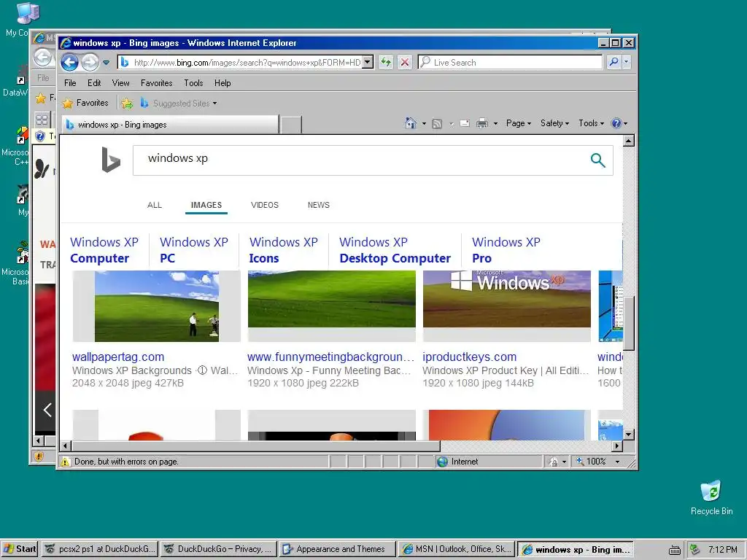Screen dimensions: 747x560
Task: Open the iproductkeys.com Windows logo thumbnail
Action: (507, 306)
